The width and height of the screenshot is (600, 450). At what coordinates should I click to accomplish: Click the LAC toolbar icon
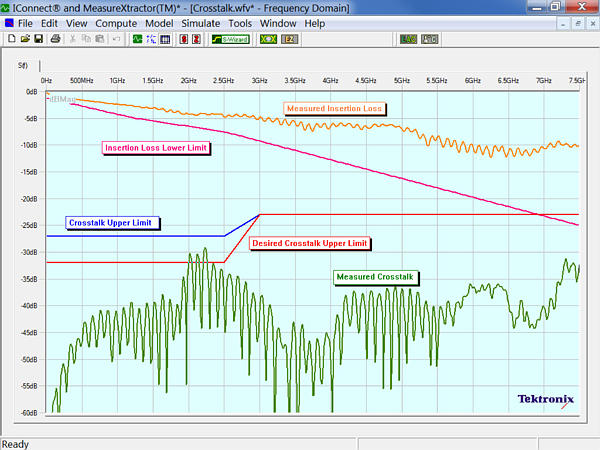(x=408, y=39)
